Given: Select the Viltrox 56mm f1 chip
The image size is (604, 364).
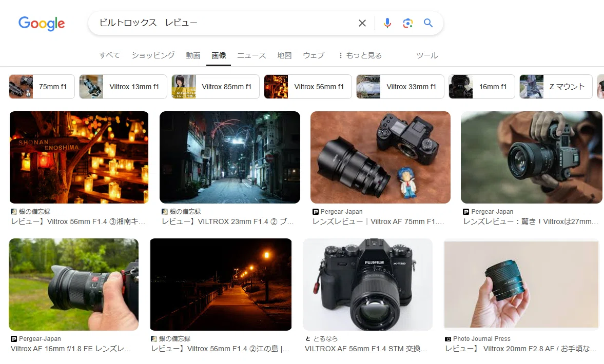Looking at the screenshot, I should point(308,87).
